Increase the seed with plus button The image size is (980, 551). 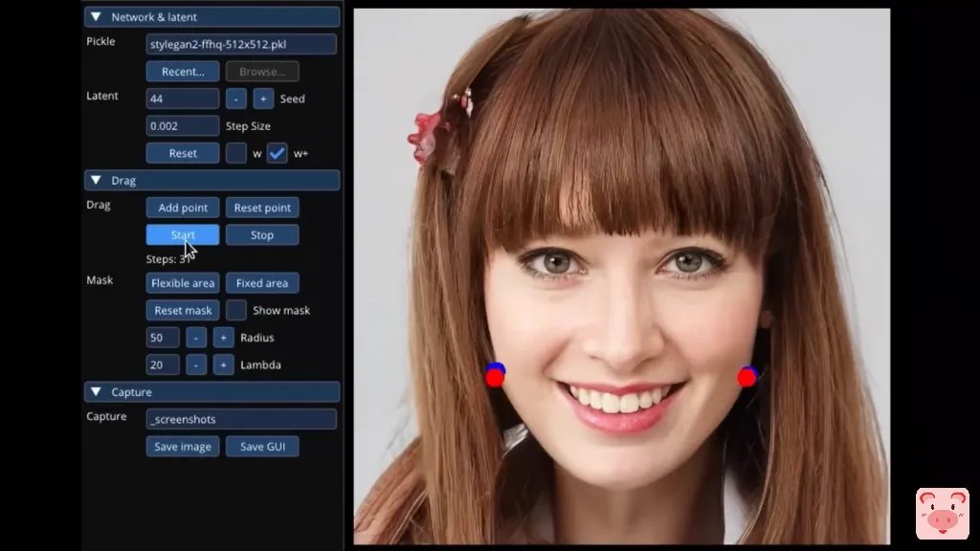tap(263, 99)
